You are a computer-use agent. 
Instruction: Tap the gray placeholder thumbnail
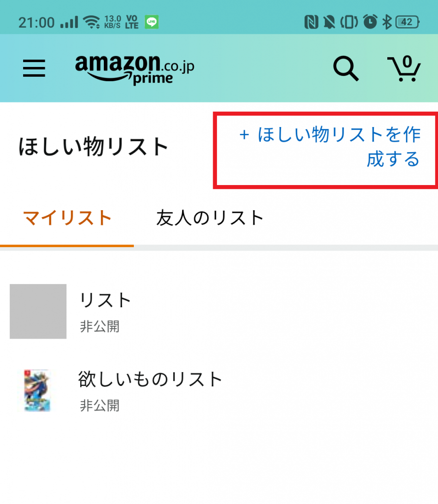[x=37, y=311]
